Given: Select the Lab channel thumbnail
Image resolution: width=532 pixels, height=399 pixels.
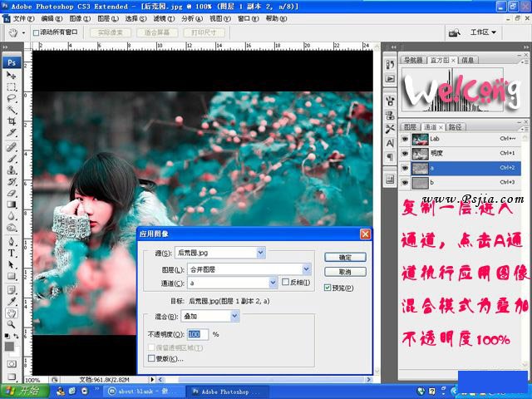Looking at the screenshot, I should point(421,139).
